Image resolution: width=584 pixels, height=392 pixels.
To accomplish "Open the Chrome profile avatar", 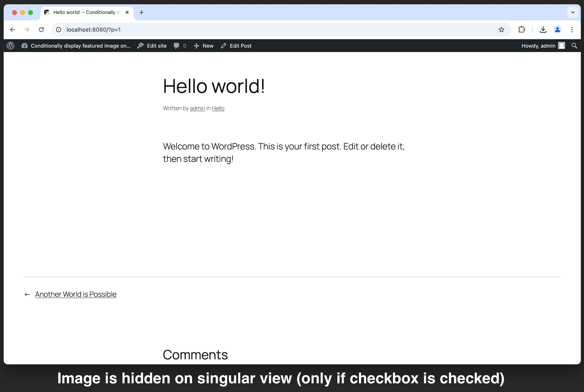I will tap(558, 29).
